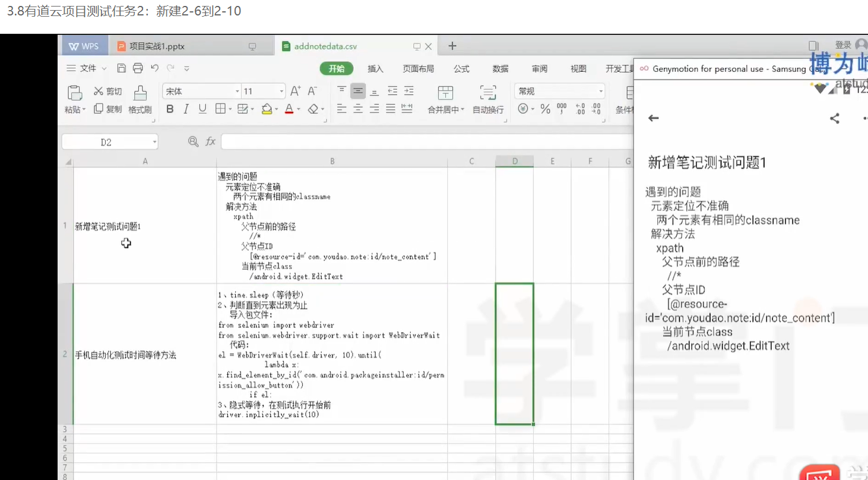Click the Start (开始) ribbon tab

coord(337,69)
